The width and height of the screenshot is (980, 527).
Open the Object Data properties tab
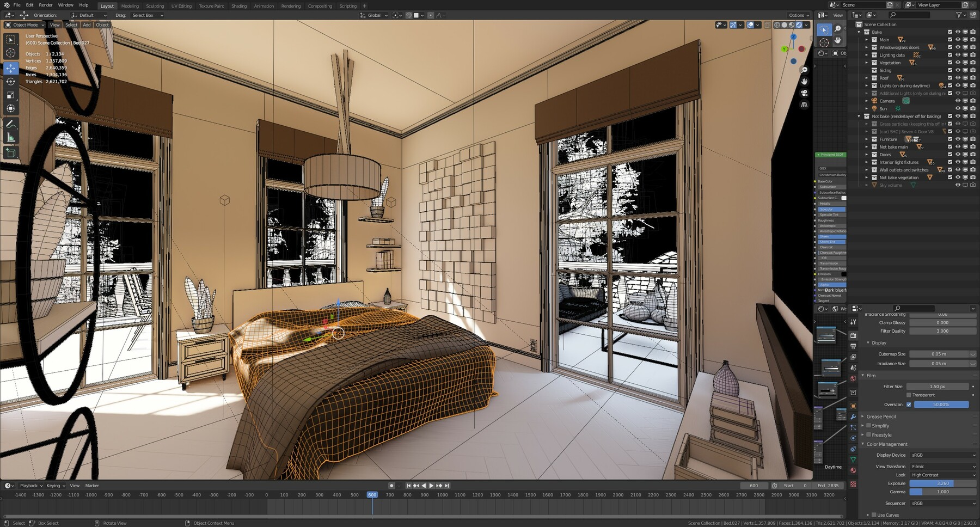[853, 460]
